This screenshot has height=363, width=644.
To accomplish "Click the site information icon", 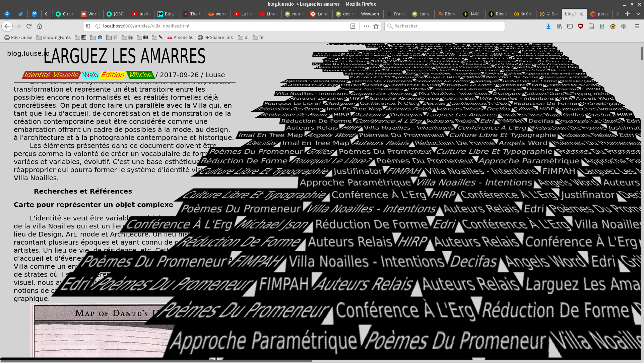I will (98, 26).
